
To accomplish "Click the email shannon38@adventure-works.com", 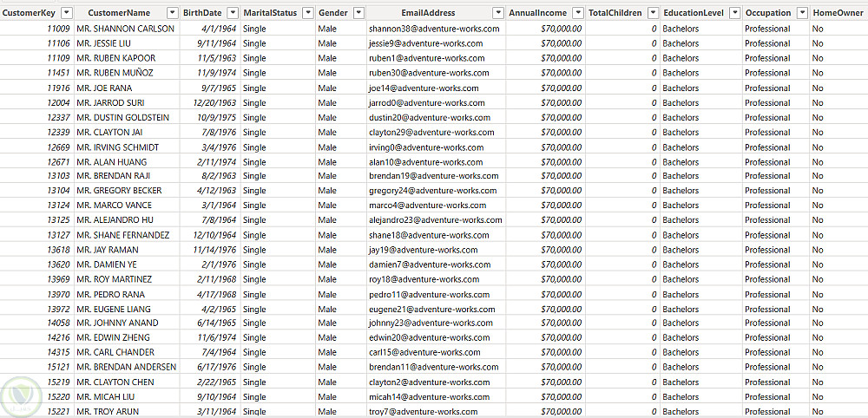I will point(434,29).
